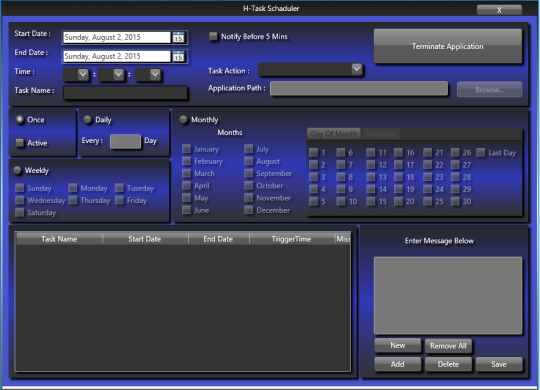Screen dimensions: 540x390
Task: Check the Saturday weekday box
Action: (x=20, y=212)
